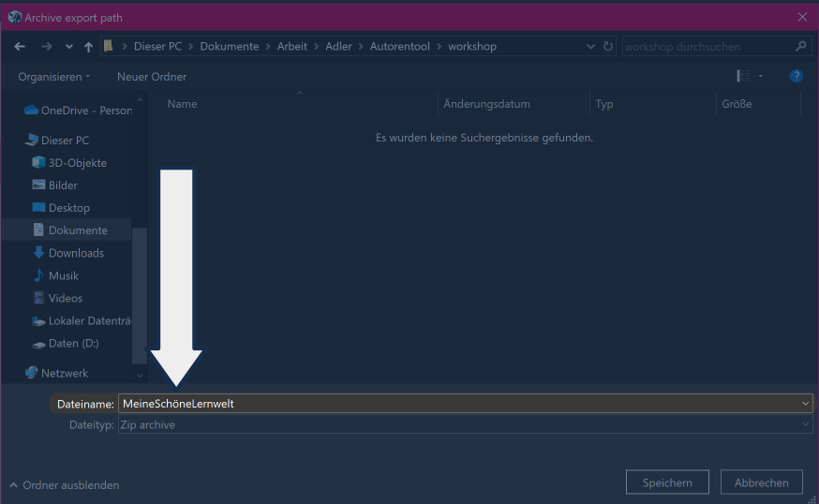
Task: Click the Abbrechen button
Action: point(761,482)
